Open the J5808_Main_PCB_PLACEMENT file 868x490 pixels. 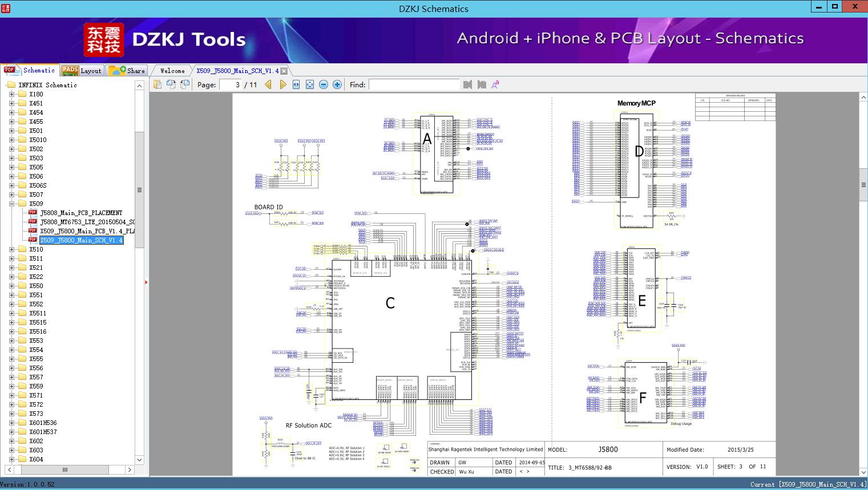tap(81, 213)
